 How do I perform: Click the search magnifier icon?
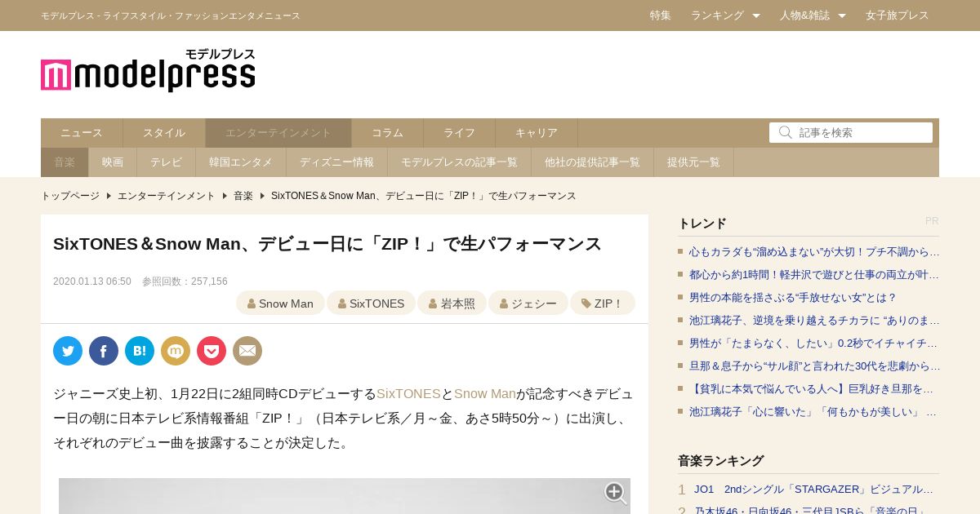[786, 132]
